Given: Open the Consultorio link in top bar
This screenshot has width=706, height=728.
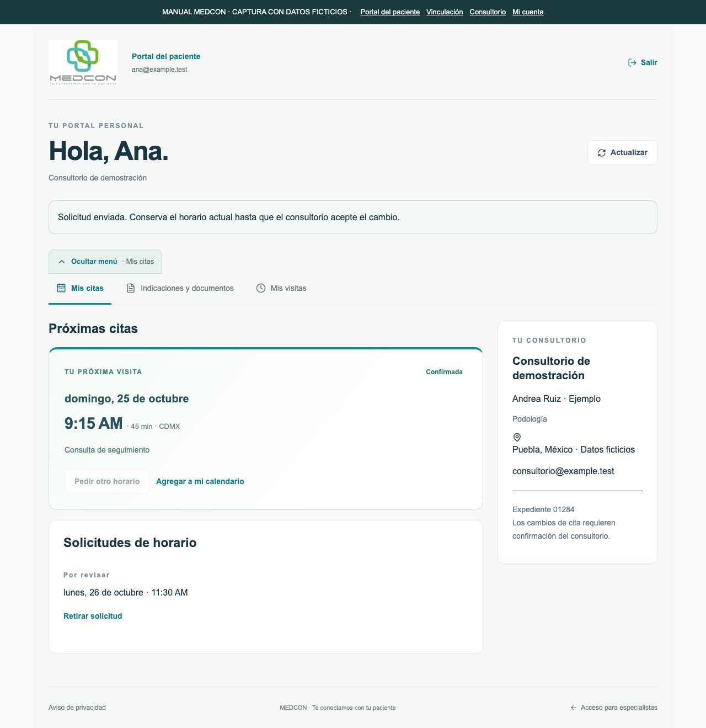Looking at the screenshot, I should pyautogui.click(x=488, y=12).
